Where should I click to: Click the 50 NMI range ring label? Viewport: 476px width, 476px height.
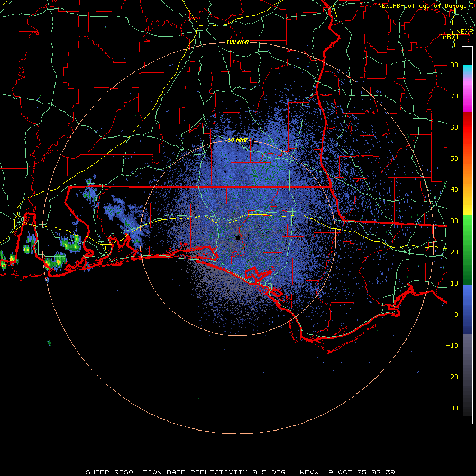coord(237,140)
